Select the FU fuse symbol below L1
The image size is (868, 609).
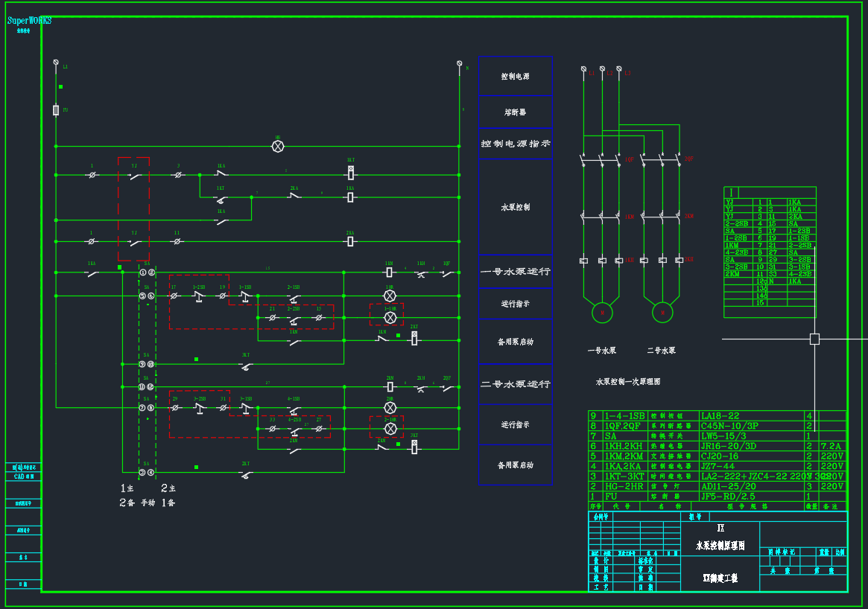56,110
